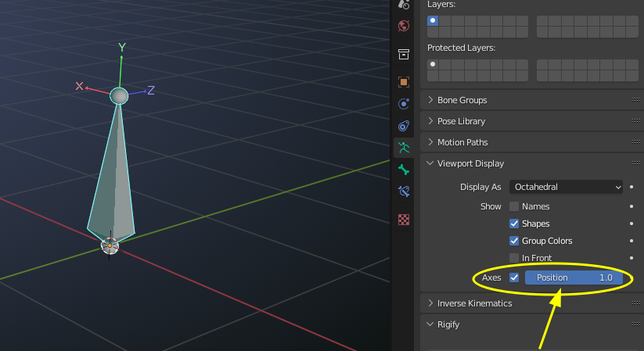Image resolution: width=644 pixels, height=351 pixels.
Task: Expand the Bone Groups panel
Action: point(531,100)
